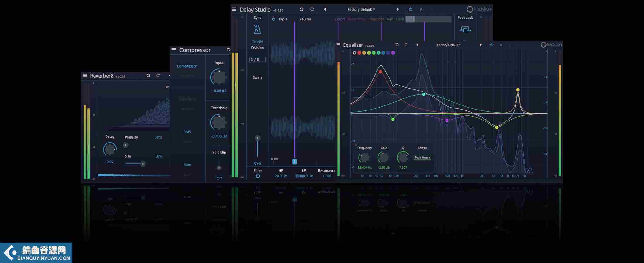Select RMS detection mode
Screen dimensions: 644x263
click(187, 132)
